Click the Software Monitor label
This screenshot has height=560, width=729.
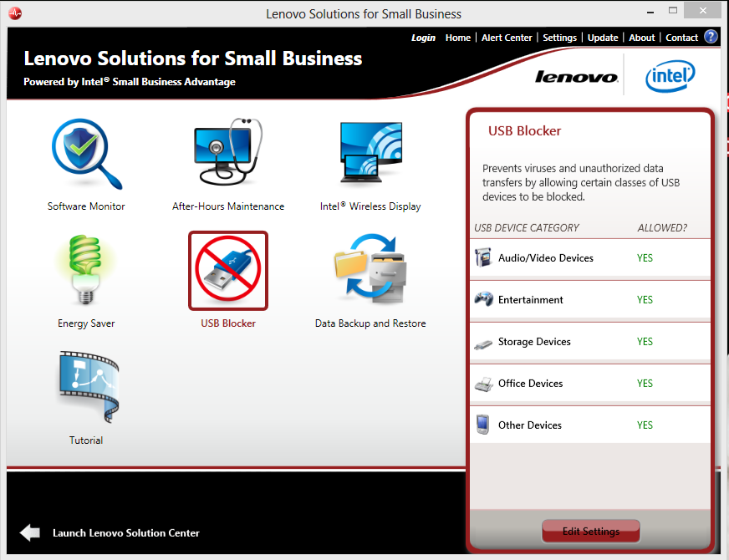click(86, 206)
